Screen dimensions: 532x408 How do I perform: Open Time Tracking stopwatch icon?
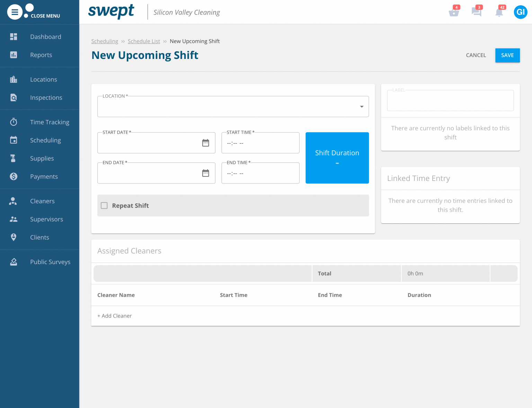tap(14, 122)
